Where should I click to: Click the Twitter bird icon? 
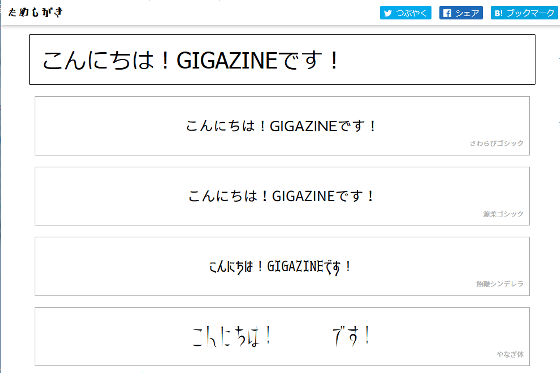pos(388,13)
